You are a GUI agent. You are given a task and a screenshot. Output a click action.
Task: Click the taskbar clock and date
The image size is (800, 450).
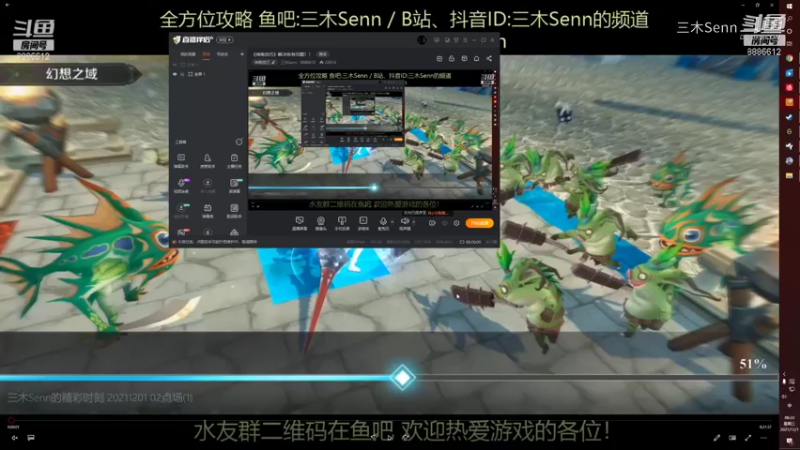tap(789, 424)
